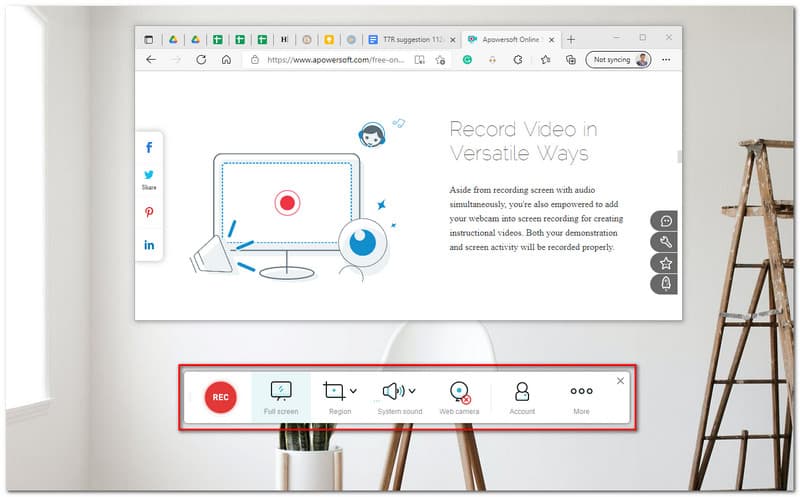Open the chat feedback bubble icon

point(666,221)
